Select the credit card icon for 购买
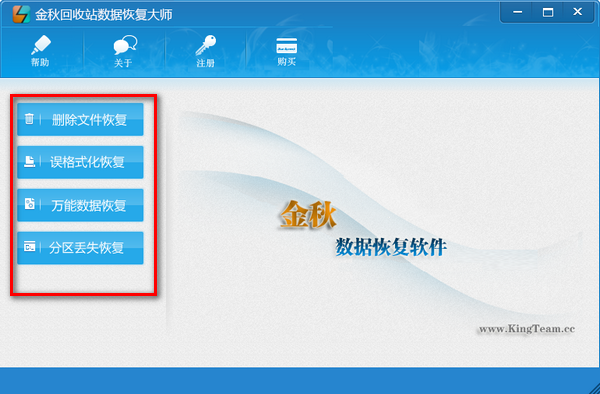This screenshot has width=600, height=394. (x=287, y=46)
